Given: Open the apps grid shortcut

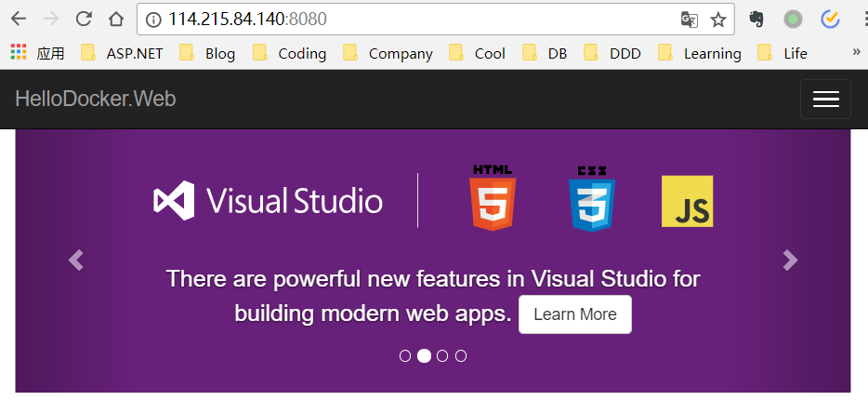Looking at the screenshot, I should pos(37,53).
